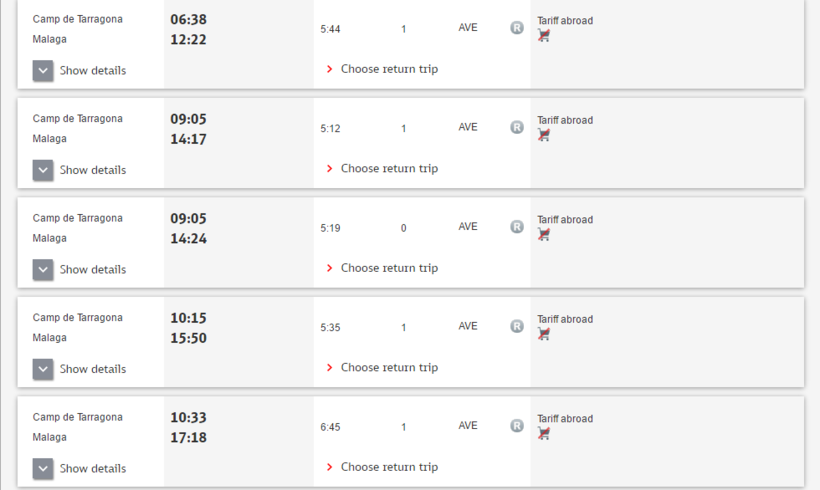Choose return trip for direct 5:19 train
The image size is (820, 490).
point(388,268)
